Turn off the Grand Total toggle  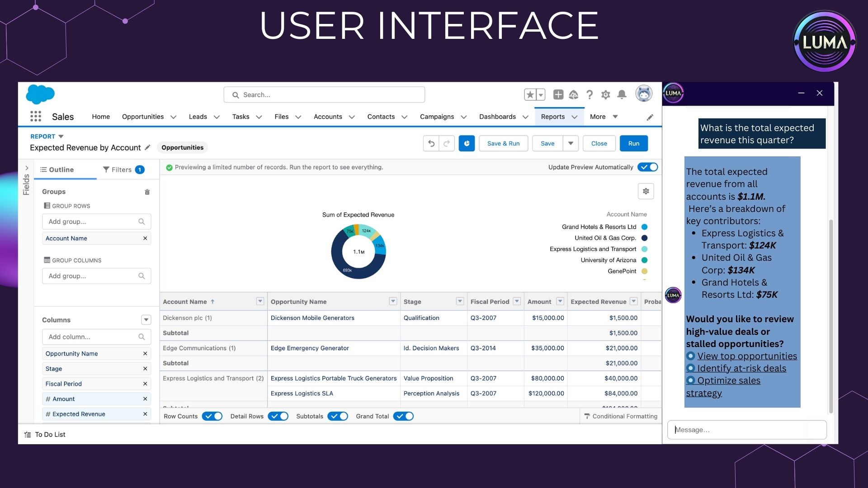[x=403, y=416]
